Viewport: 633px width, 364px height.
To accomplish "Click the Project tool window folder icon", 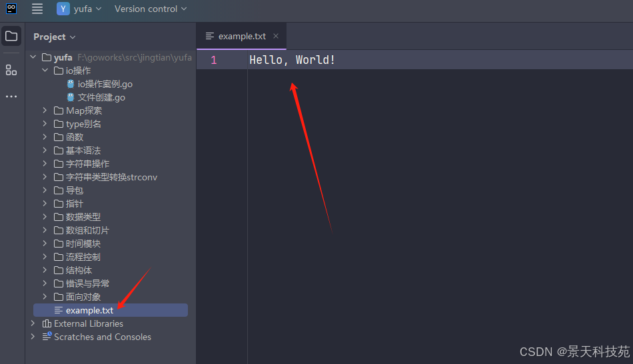I will tap(11, 36).
